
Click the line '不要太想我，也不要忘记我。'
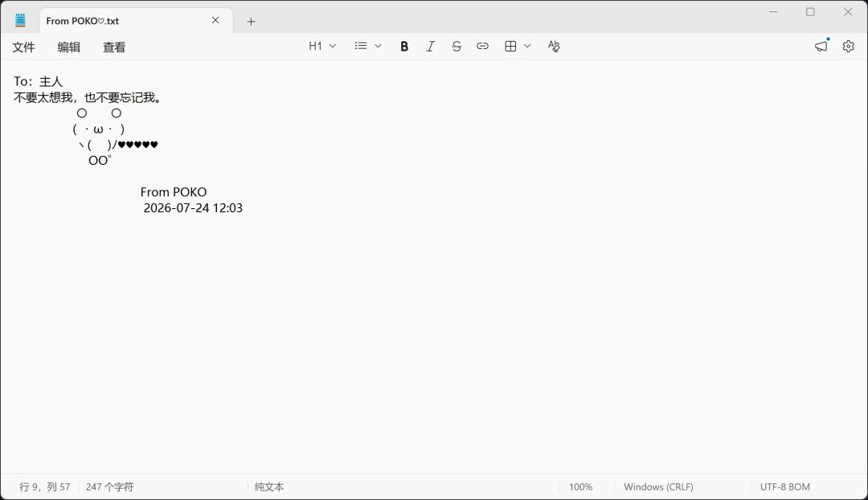(x=88, y=97)
